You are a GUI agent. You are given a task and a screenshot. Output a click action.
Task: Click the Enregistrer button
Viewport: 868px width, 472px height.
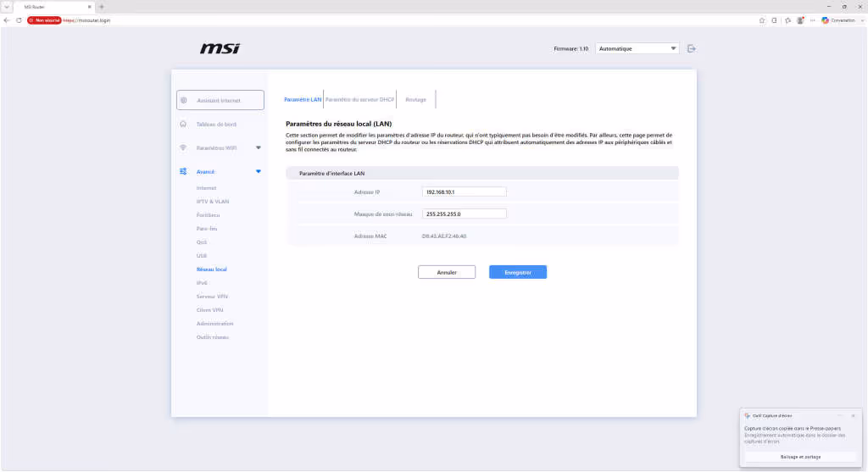pos(518,272)
